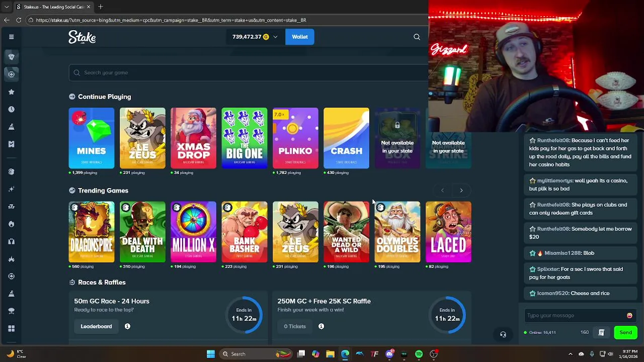Click the search magnifier icon in header
This screenshot has height=362, width=644.
point(417,37)
